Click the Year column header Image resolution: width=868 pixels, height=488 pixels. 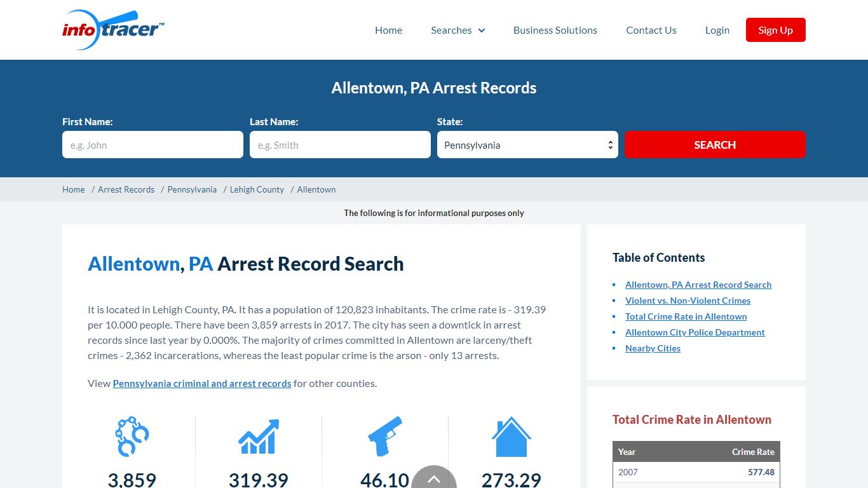pyautogui.click(x=627, y=452)
